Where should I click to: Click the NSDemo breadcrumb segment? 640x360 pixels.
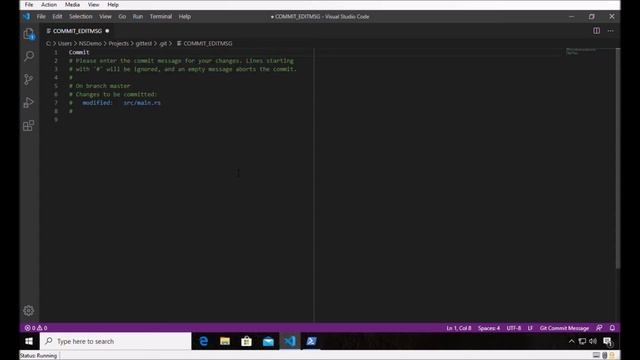coord(90,43)
